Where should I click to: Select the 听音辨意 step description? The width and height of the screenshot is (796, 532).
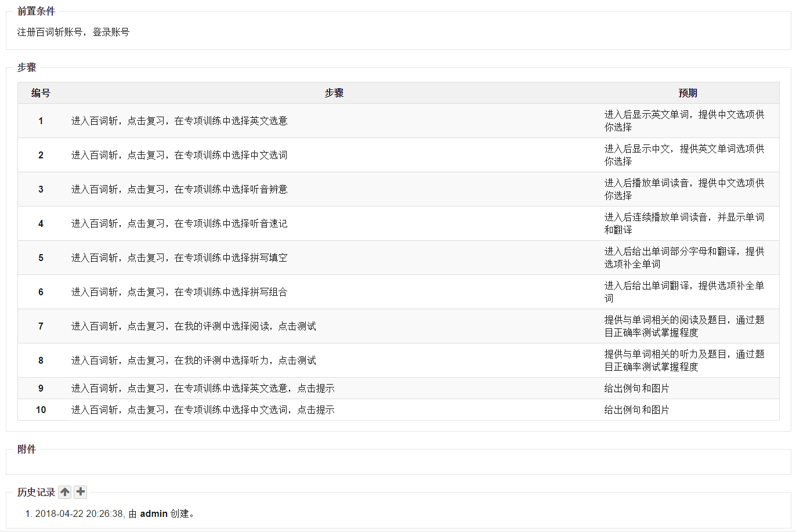point(179,189)
